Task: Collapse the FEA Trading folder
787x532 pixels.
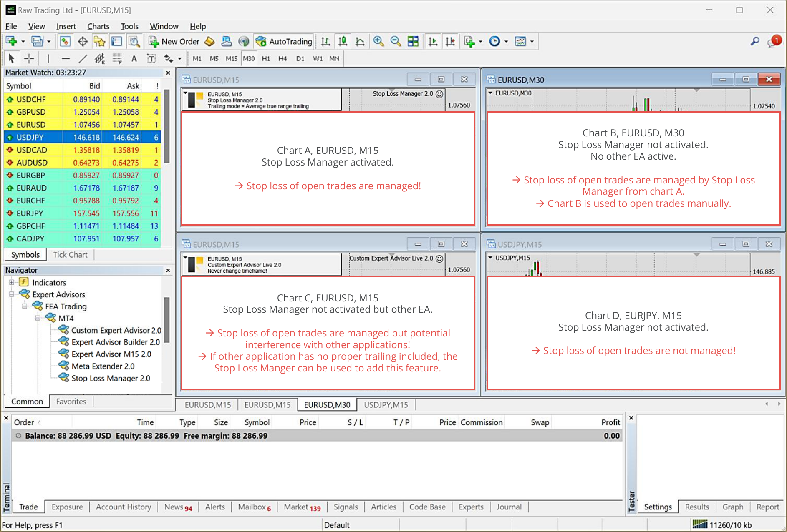Action: point(25,306)
